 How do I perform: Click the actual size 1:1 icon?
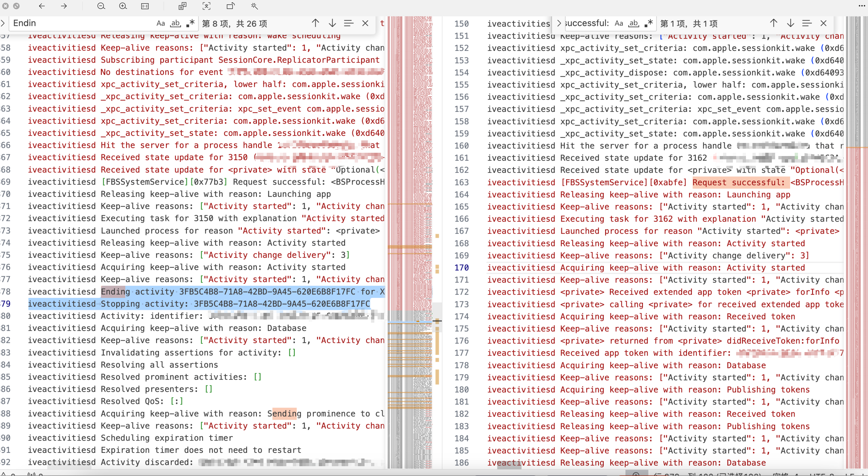tap(145, 6)
